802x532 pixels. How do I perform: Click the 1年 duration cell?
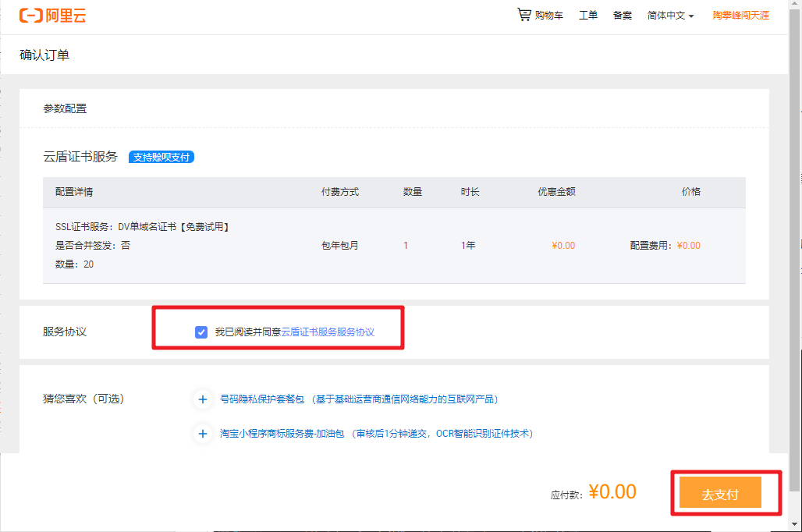pos(468,246)
